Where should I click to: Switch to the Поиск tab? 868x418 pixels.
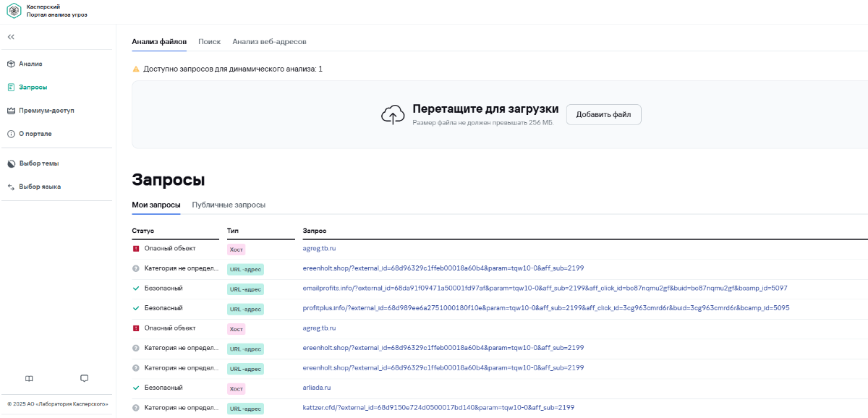(209, 42)
